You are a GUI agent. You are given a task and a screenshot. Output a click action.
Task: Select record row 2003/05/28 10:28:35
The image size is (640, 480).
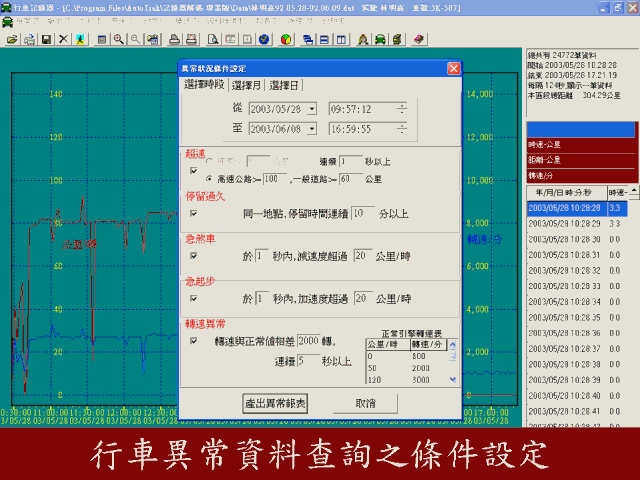[x=577, y=318]
